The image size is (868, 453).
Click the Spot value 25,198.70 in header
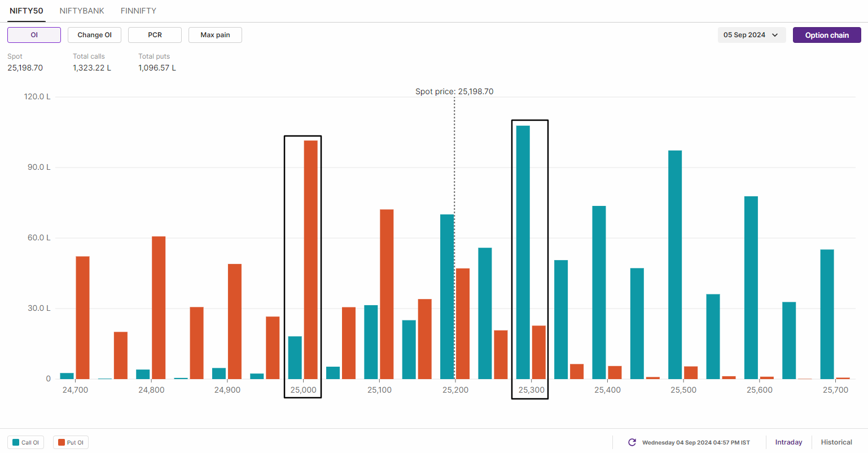[25, 68]
